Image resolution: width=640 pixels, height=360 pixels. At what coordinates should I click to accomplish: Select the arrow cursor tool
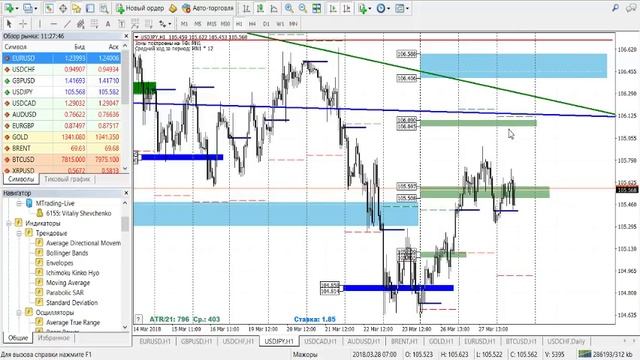[x=9, y=24]
